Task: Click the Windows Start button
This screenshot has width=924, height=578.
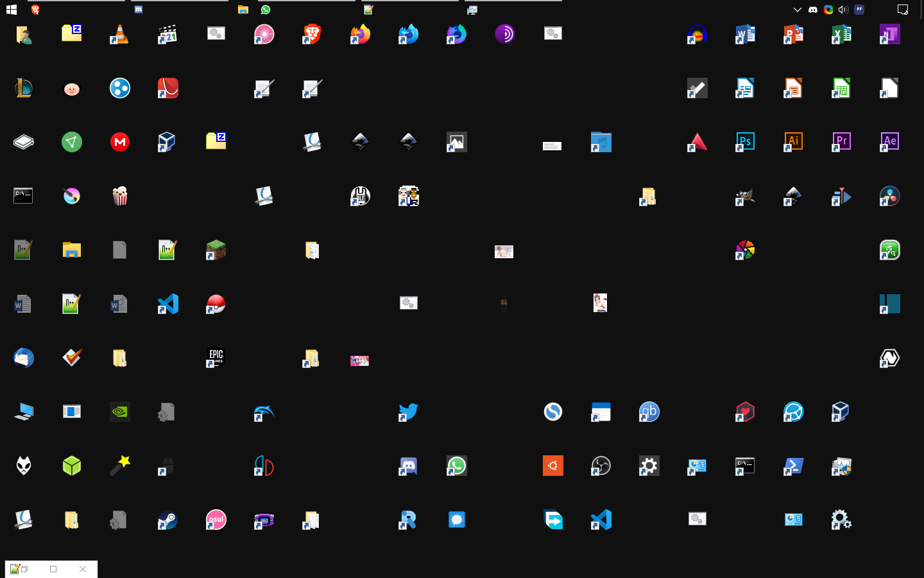Action: (11, 10)
